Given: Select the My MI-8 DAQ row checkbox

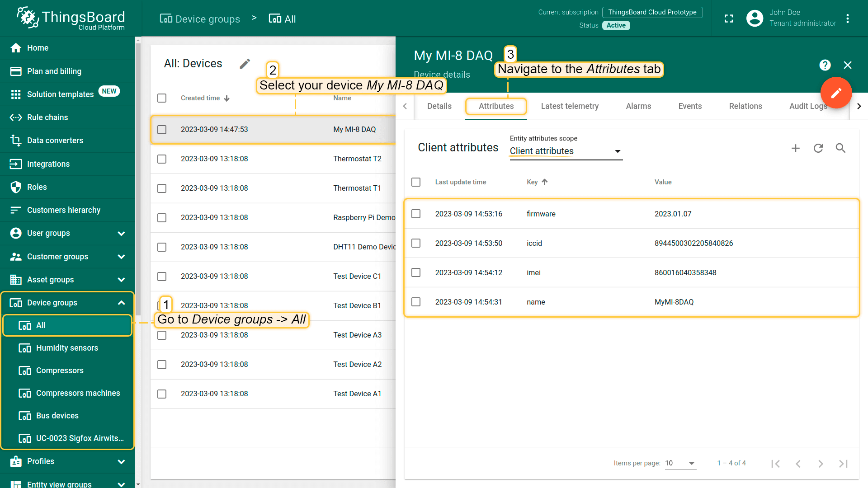Looking at the screenshot, I should [x=162, y=130].
